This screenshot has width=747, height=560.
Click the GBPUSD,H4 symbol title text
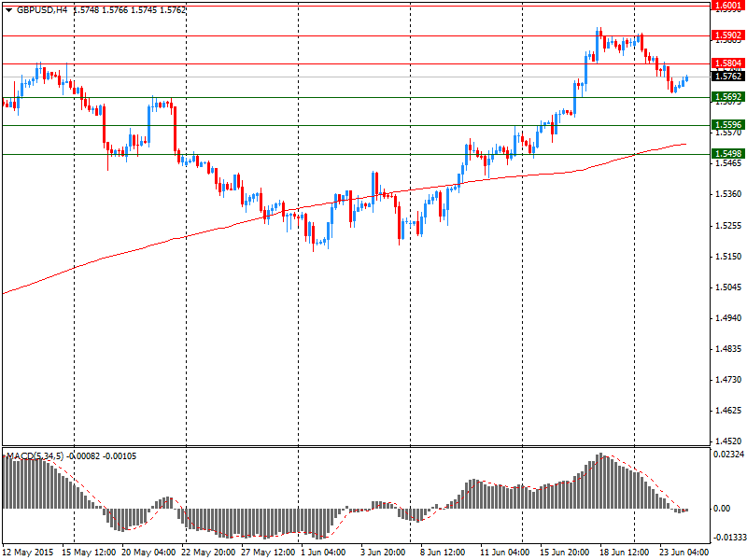tap(42, 9)
